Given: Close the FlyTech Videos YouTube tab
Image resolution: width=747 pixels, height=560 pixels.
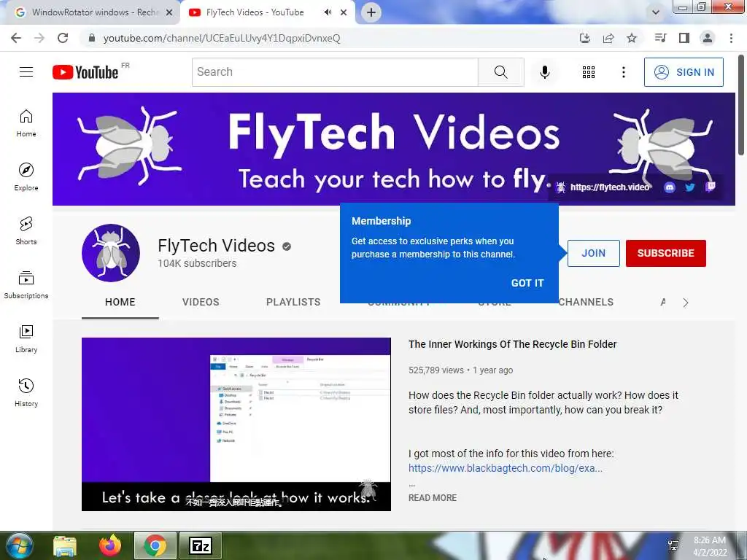Looking at the screenshot, I should 344,13.
